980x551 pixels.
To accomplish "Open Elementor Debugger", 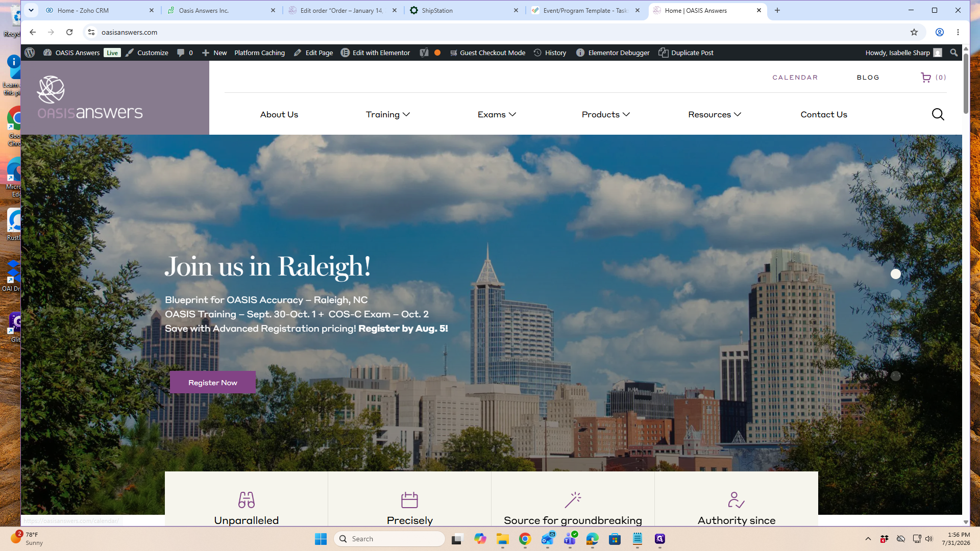I will pos(612,53).
